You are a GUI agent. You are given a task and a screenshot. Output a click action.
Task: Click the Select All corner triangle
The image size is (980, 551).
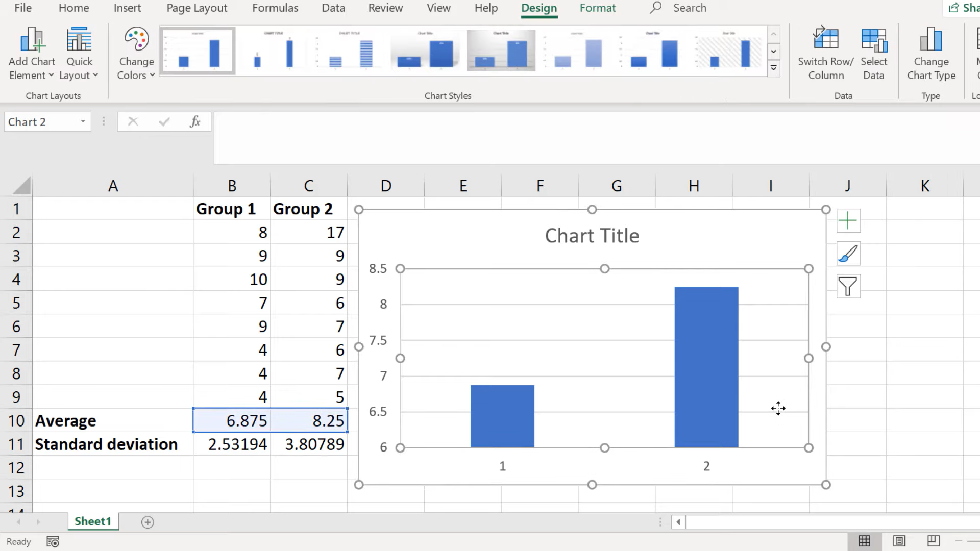tap(21, 186)
